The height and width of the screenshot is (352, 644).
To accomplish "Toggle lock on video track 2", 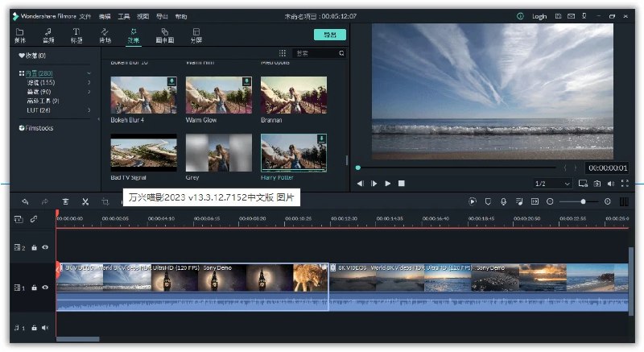I will [x=34, y=248].
